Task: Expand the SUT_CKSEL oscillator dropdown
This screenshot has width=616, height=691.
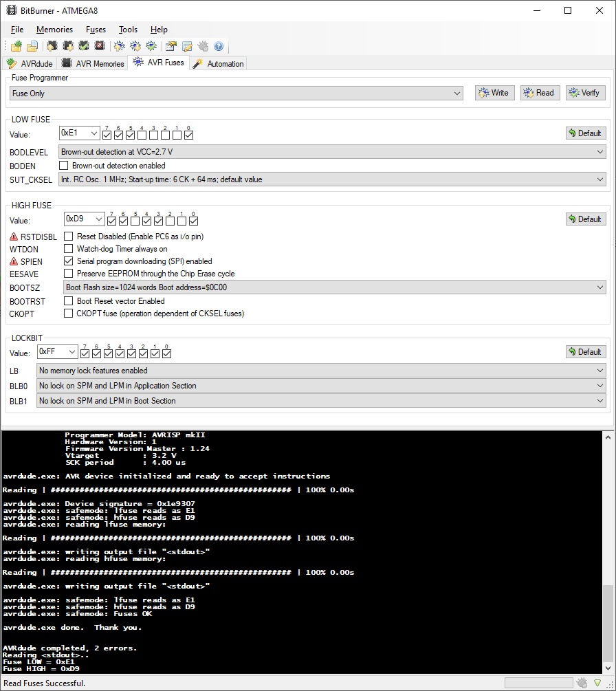Action: tap(332, 179)
